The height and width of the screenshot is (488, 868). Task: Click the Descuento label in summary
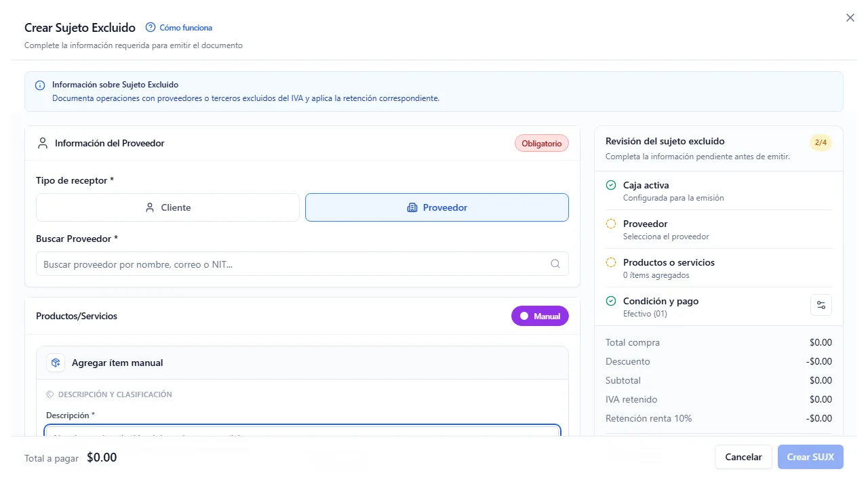(628, 361)
